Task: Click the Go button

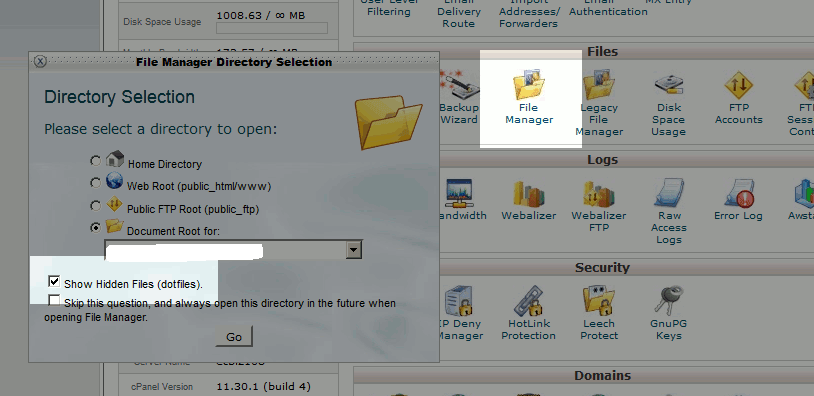Action: (x=234, y=337)
